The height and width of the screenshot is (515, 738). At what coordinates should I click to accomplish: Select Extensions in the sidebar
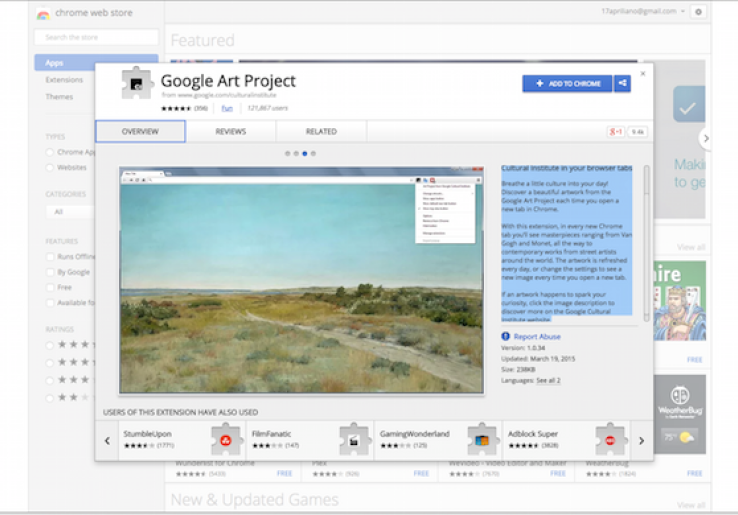pyautogui.click(x=64, y=80)
